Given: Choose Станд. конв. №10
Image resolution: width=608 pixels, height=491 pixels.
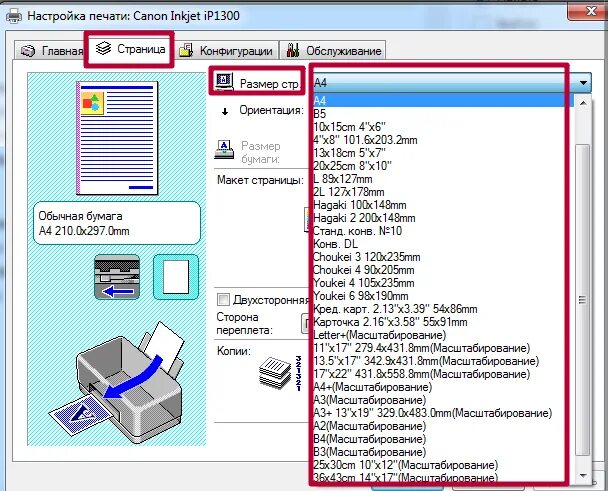Looking at the screenshot, I should [443, 231].
